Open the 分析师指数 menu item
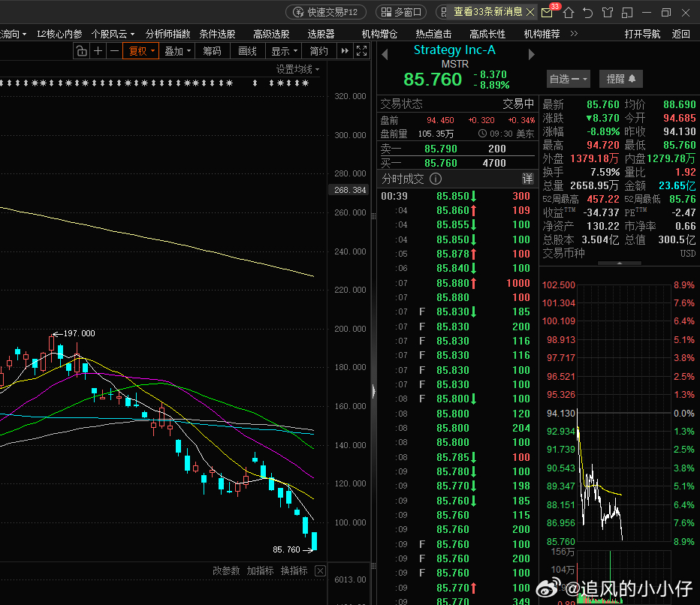Screen dimensions: 700x605 [167, 34]
